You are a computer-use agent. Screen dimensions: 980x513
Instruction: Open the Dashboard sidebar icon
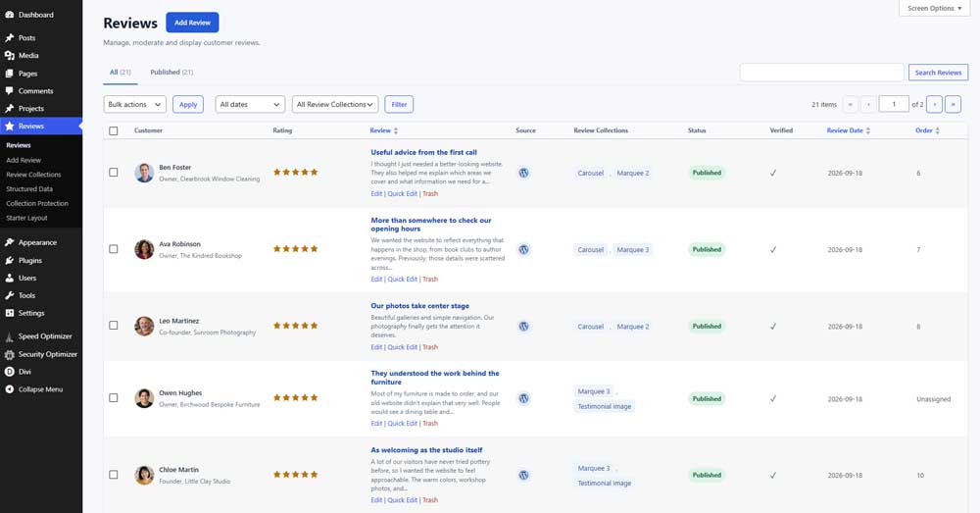click(x=10, y=15)
